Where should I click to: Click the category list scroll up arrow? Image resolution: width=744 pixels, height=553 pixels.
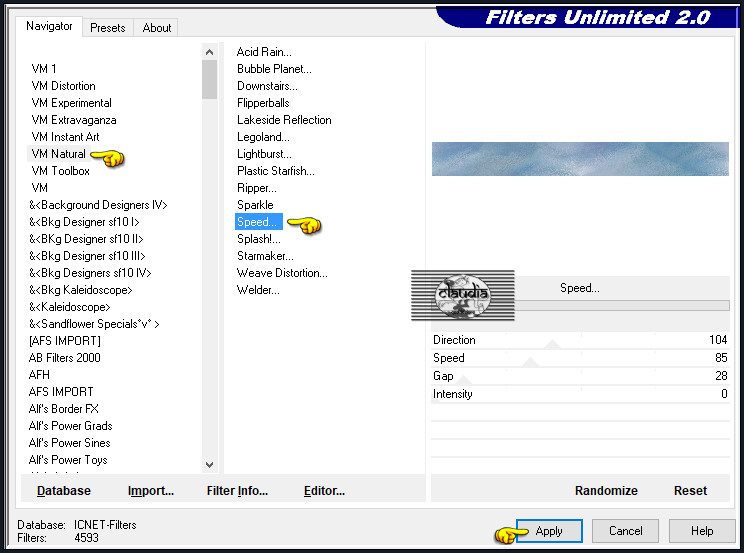click(209, 52)
